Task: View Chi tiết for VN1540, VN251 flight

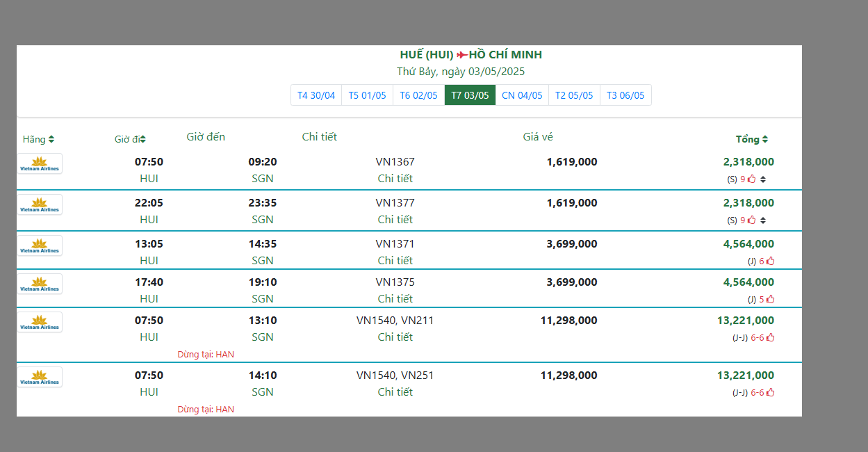Action: (x=395, y=392)
